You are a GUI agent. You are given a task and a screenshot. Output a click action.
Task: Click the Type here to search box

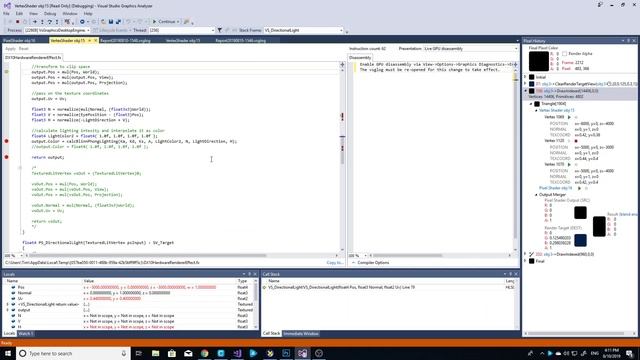point(73,353)
